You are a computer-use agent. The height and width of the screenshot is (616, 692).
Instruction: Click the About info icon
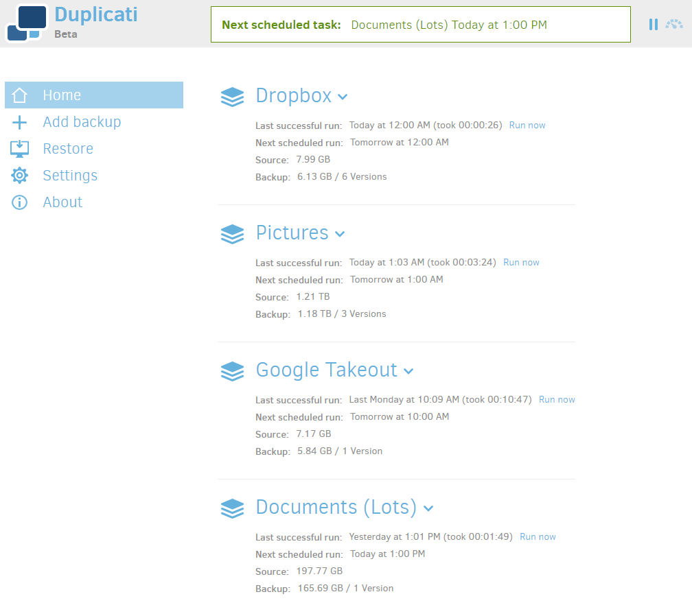click(x=19, y=202)
